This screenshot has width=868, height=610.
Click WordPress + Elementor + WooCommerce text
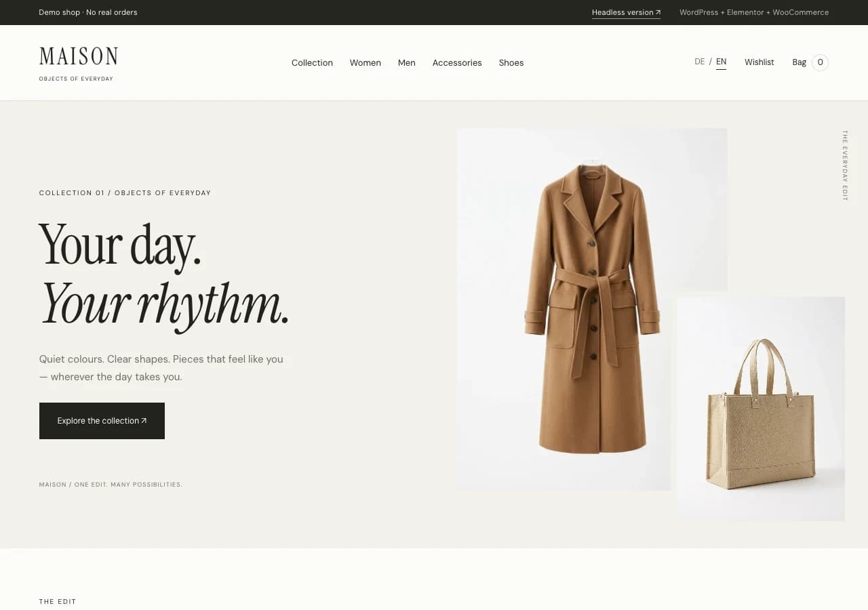pyautogui.click(x=754, y=12)
